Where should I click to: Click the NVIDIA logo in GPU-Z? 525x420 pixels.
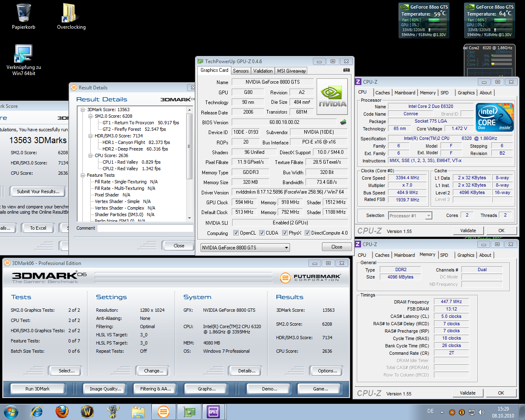(332, 97)
